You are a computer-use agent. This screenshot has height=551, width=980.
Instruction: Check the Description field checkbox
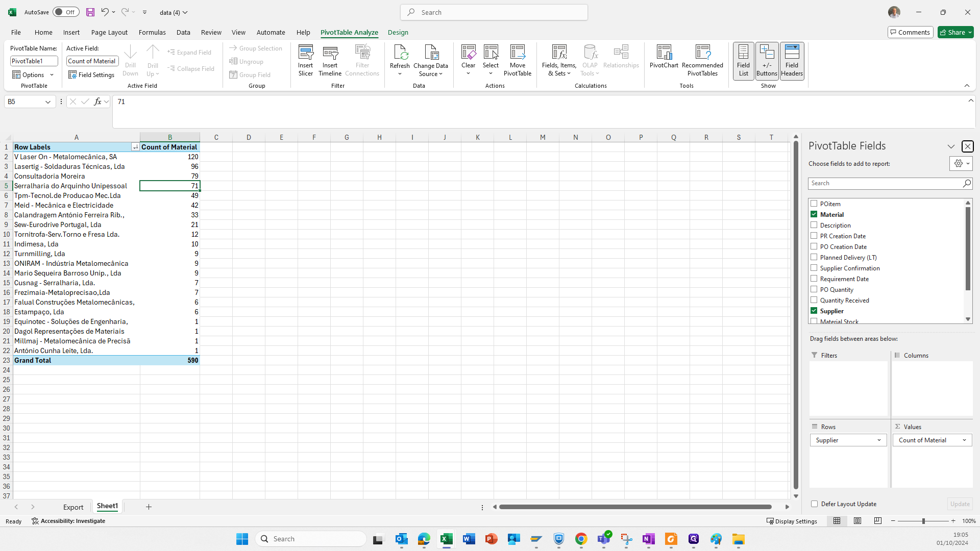coord(814,225)
